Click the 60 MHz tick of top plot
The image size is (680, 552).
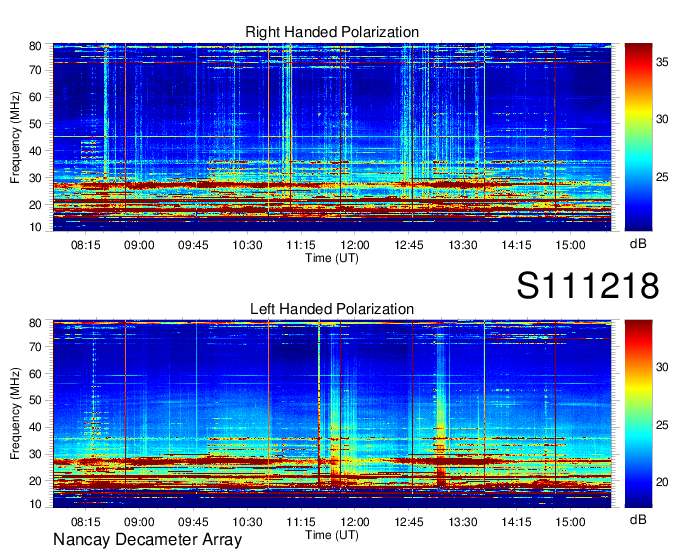[35, 97]
